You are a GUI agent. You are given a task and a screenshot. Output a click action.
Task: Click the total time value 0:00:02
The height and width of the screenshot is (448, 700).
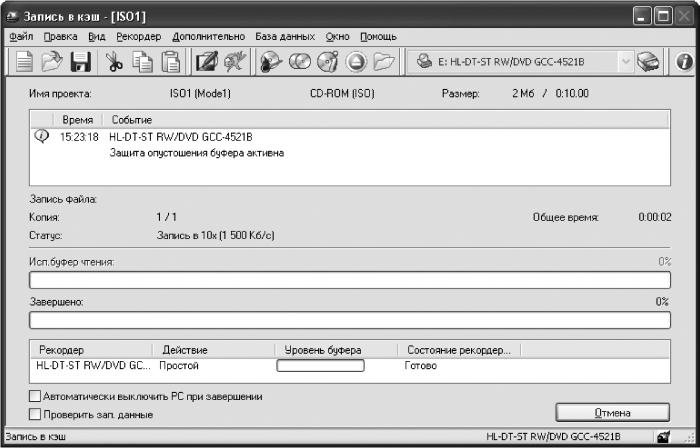654,217
